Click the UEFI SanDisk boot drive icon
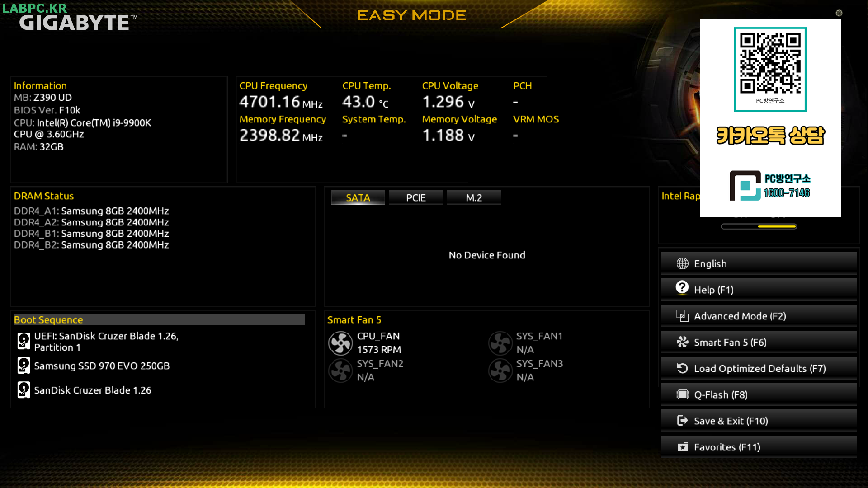 click(x=24, y=342)
